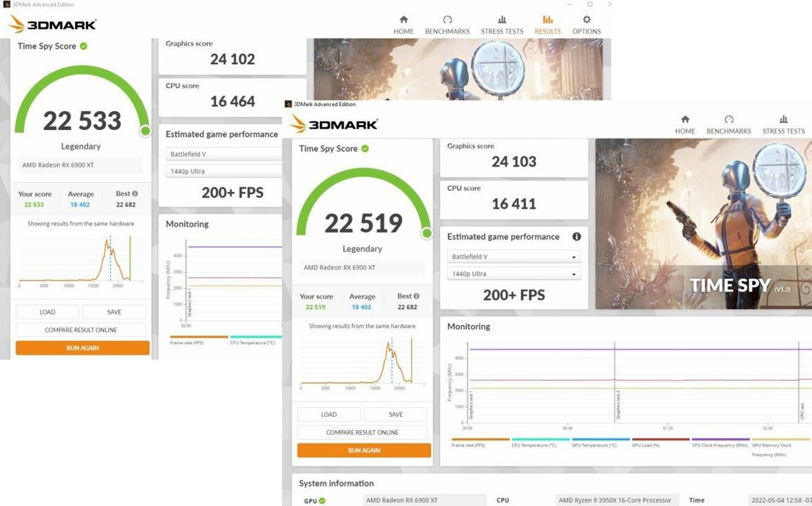The image size is (812, 506).
Task: Click info icon beside Estimated game performance
Action: tap(576, 237)
